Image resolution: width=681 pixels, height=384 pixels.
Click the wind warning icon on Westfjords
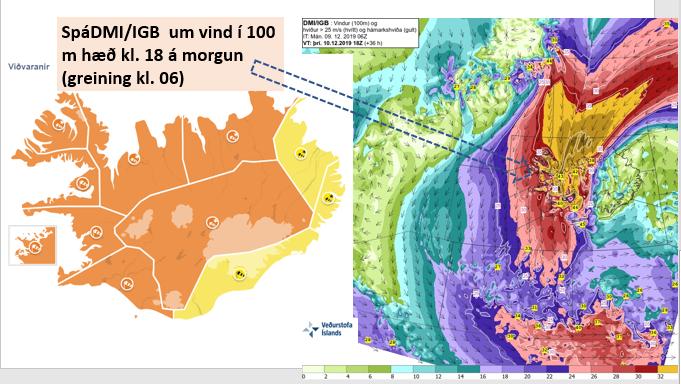tap(59, 124)
